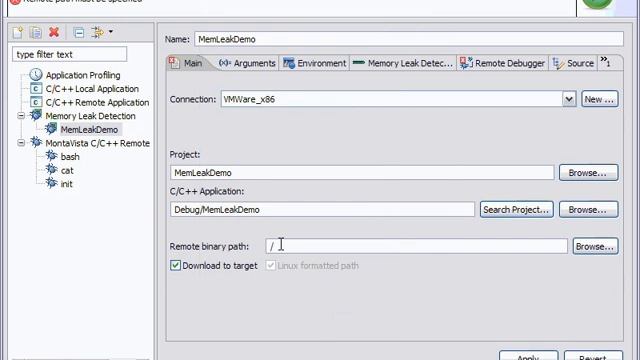Select C/C++ Remote Application tree entry
The height and width of the screenshot is (360, 640).
[x=97, y=102]
